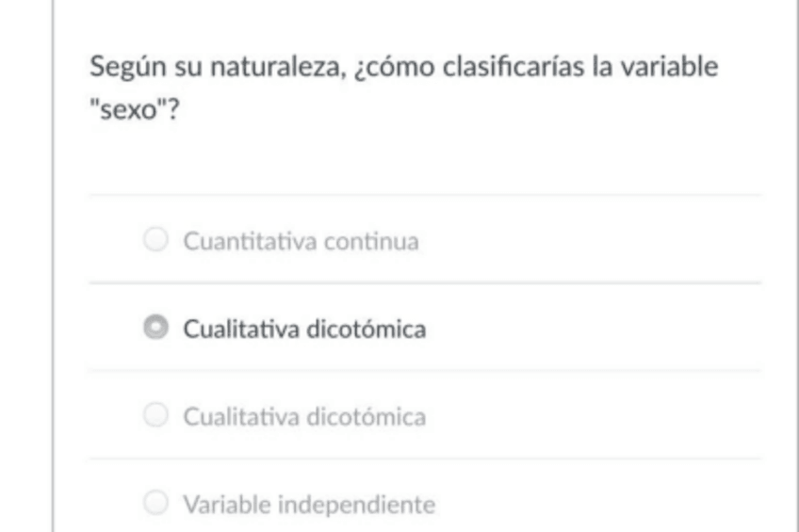
Task: Select the unselected greyed "Cualitativa dicotómica" radio button
Action: coord(155,415)
